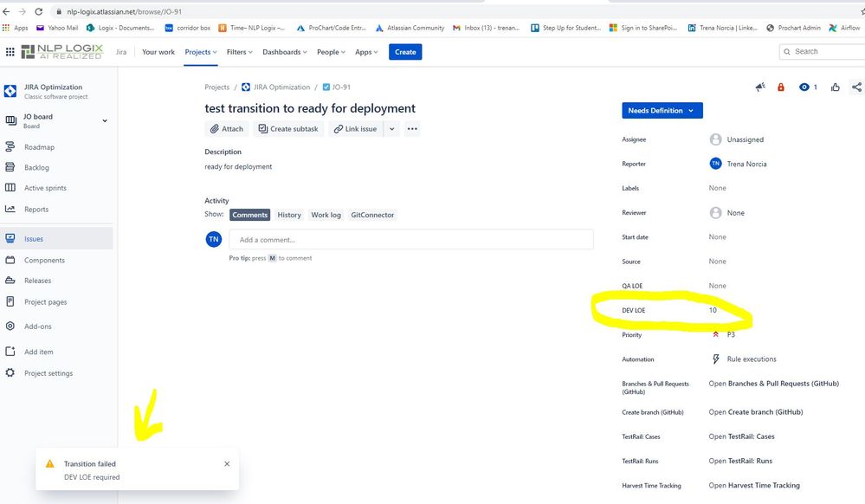Viewport: 865px width, 504px height.
Task: Expand the Dashboards dropdown menu
Action: [x=285, y=52]
